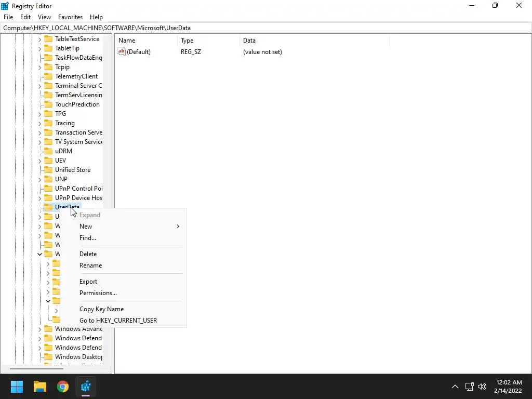
Task: Open the clock and date flyout
Action: pyautogui.click(x=508, y=387)
